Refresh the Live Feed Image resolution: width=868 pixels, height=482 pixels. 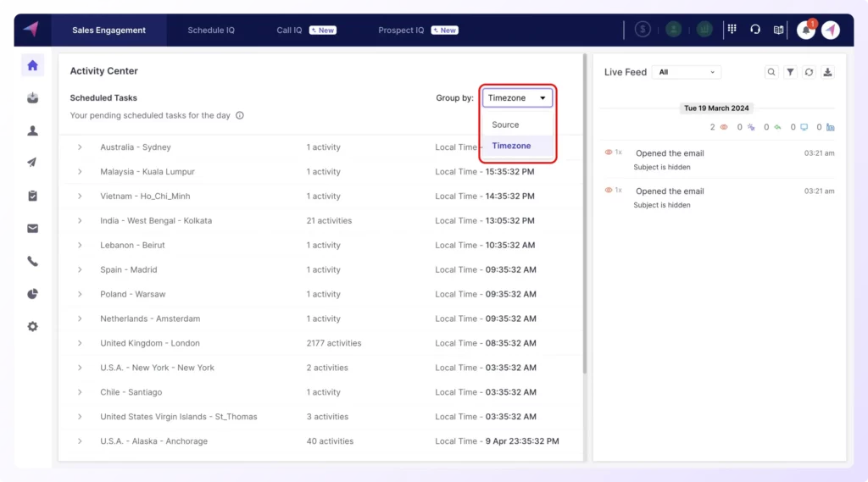pyautogui.click(x=809, y=73)
